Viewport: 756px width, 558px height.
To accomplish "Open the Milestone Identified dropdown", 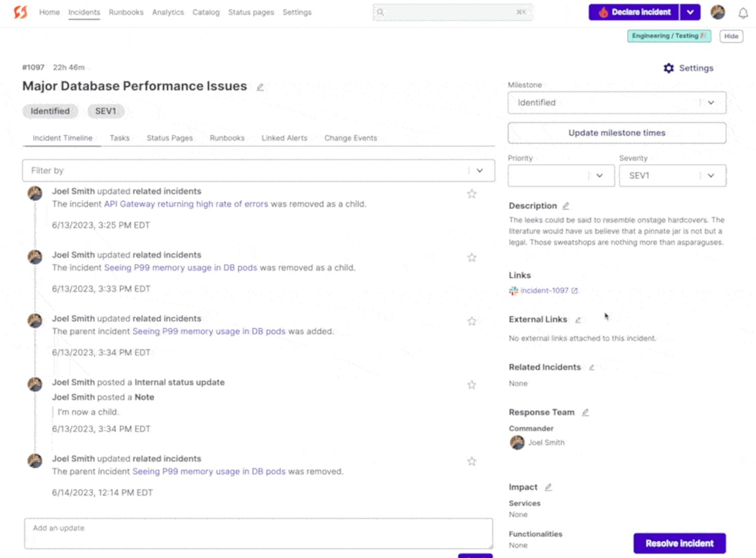I will [x=617, y=102].
